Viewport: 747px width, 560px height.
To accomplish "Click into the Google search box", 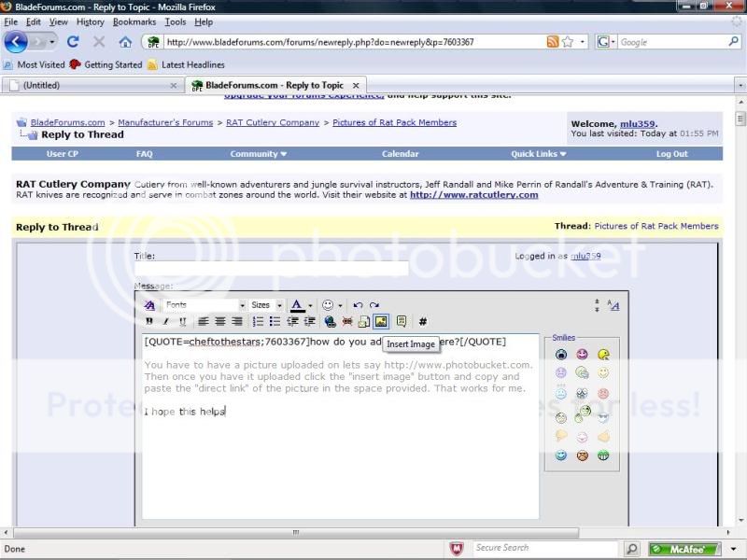I will click(x=671, y=42).
